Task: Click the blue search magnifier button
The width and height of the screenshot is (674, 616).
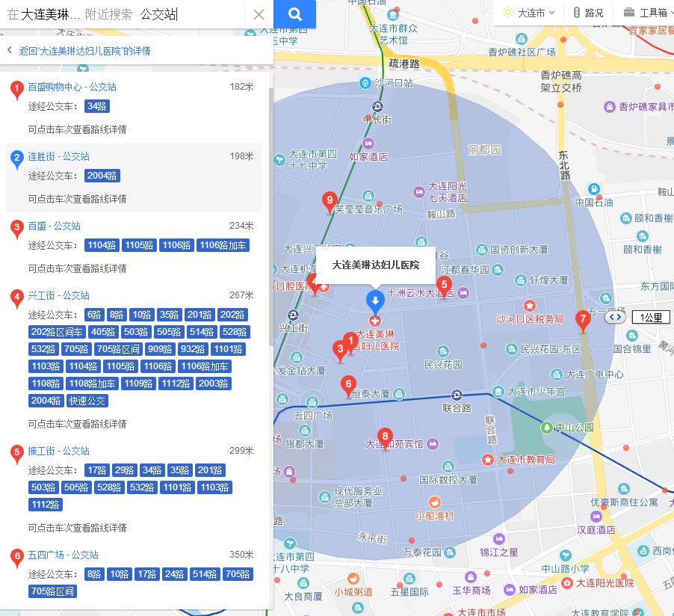Action: (294, 14)
